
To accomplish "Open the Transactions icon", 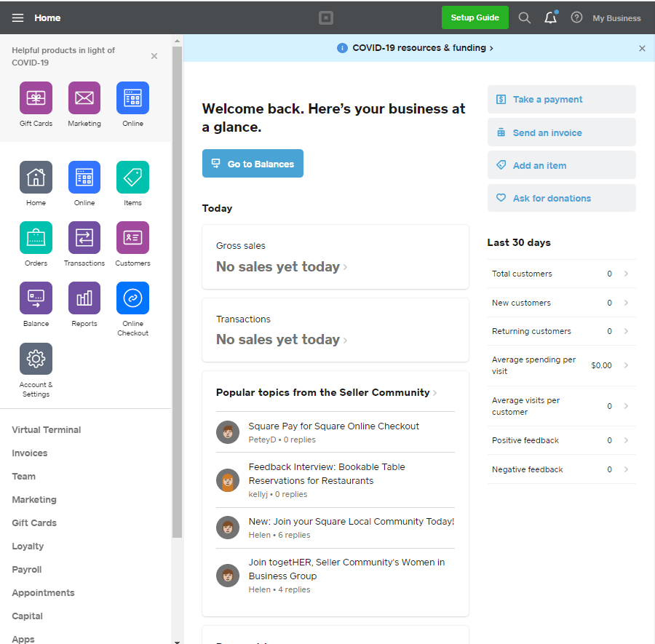I will (x=84, y=238).
